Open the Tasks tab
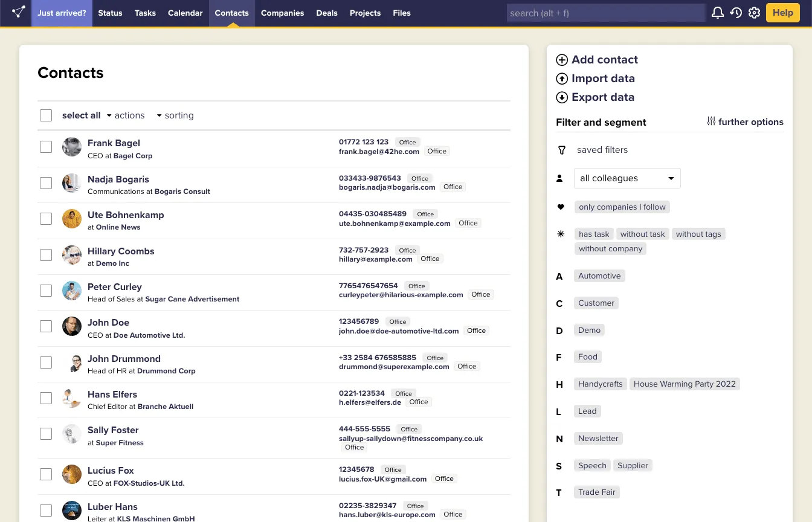This screenshot has width=812, height=522. point(145,13)
